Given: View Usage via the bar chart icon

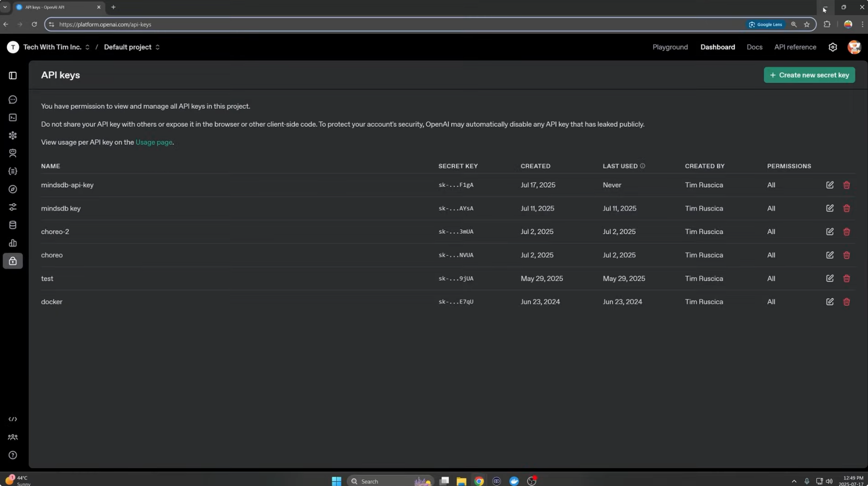Looking at the screenshot, I should click(13, 243).
